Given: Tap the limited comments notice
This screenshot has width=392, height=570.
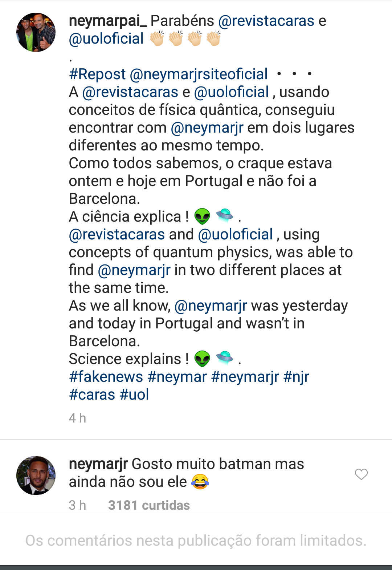Looking at the screenshot, I should point(196,541).
